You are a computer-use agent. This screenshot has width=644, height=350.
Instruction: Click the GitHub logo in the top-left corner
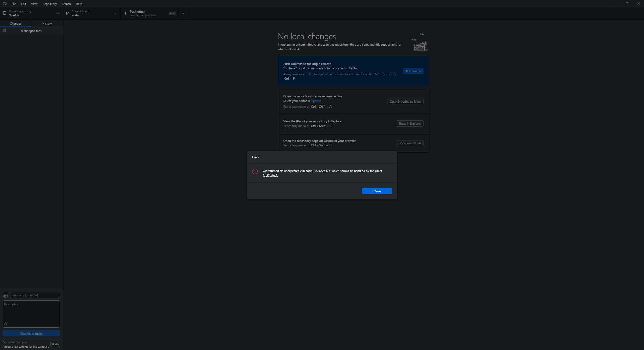pos(4,4)
